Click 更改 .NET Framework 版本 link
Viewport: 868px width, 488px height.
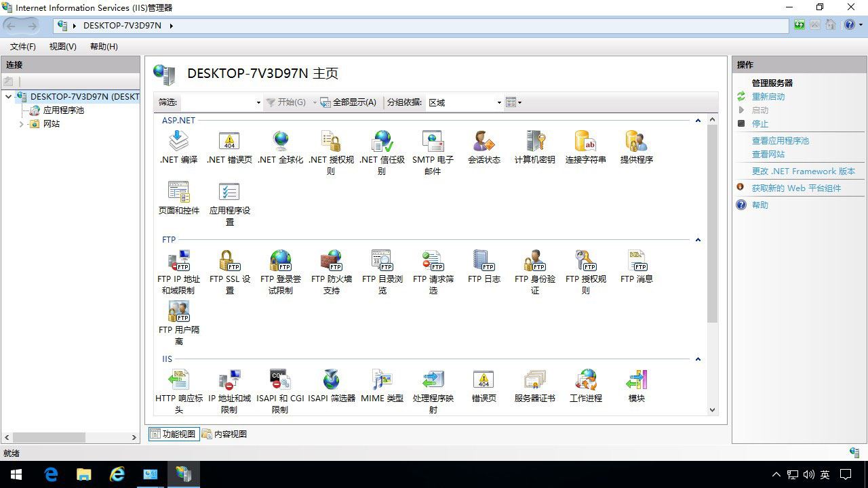point(804,171)
